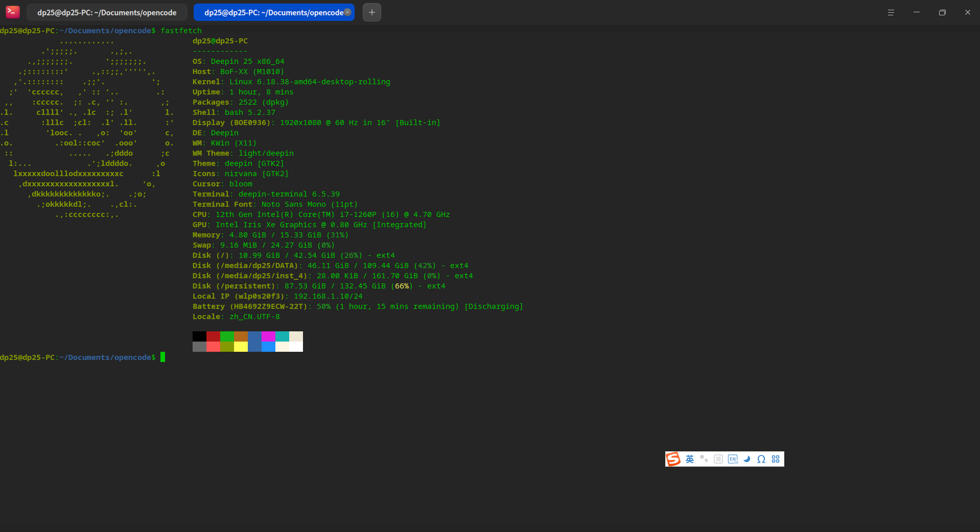Image resolution: width=980 pixels, height=532 pixels.
Task: Click the cyan color block
Action: pyautogui.click(x=282, y=336)
